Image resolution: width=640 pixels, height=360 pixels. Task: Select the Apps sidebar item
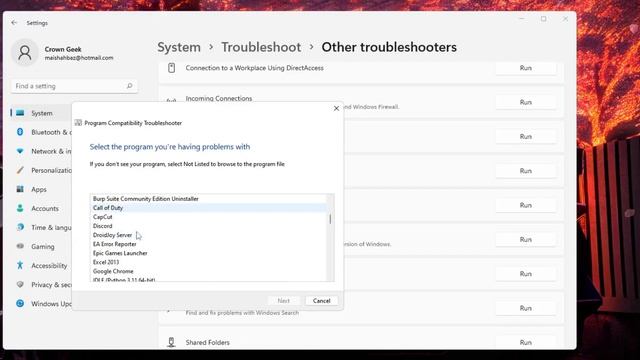coord(39,189)
